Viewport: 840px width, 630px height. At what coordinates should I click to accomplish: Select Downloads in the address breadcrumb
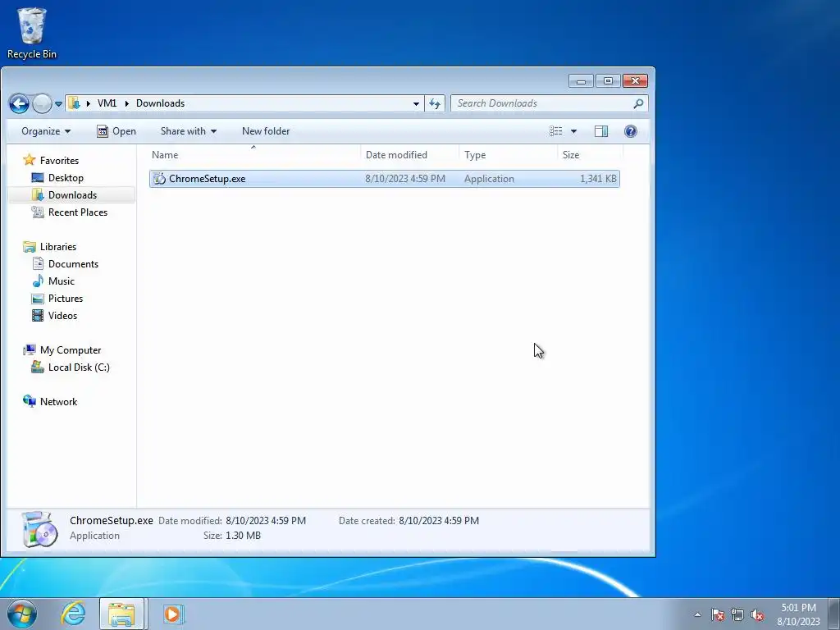click(x=160, y=103)
